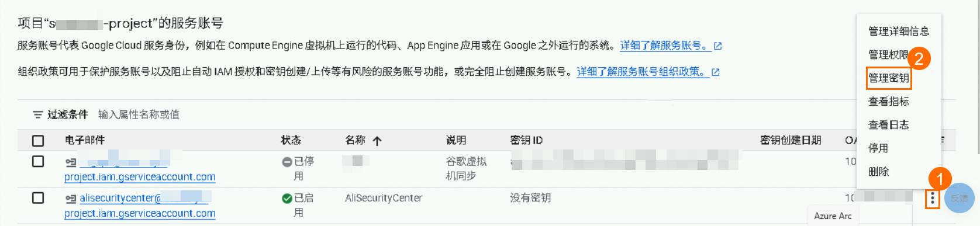
Task: Select 管理详细信息 menu entry
Action: coord(899,32)
